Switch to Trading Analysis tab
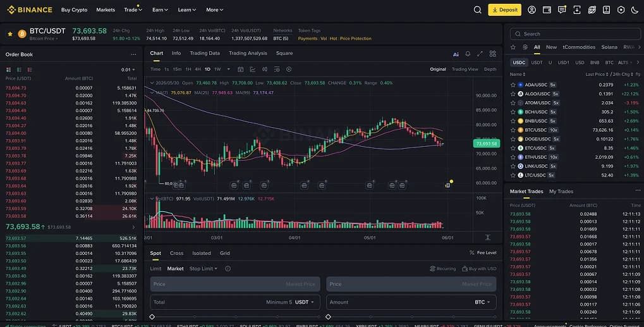The image size is (644, 327). [x=248, y=53]
